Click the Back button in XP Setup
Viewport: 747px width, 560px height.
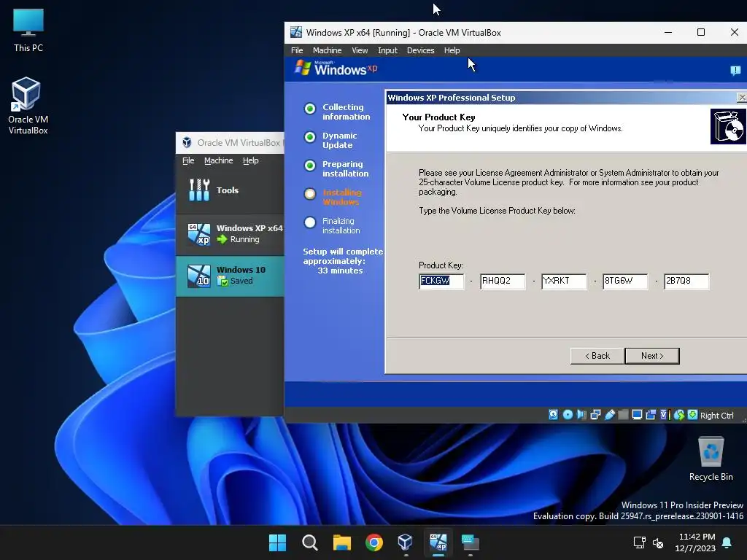pos(597,356)
